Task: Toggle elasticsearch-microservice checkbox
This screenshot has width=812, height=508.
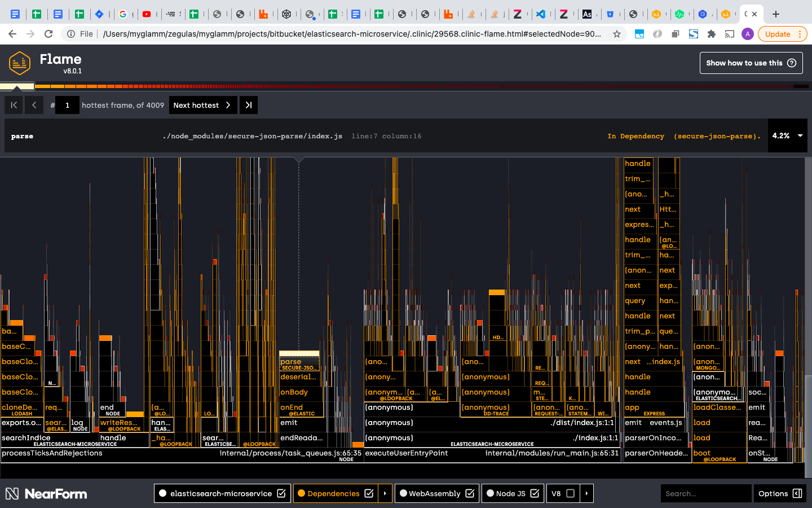Action: pyautogui.click(x=281, y=493)
